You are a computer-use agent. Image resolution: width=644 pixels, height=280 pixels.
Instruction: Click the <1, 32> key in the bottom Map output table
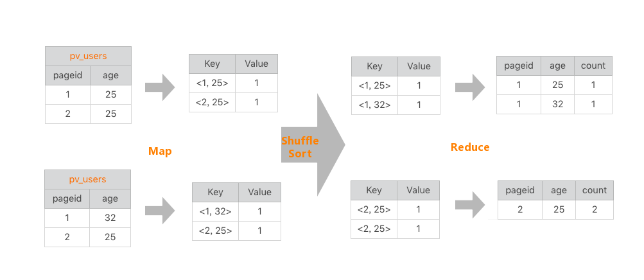tap(216, 211)
